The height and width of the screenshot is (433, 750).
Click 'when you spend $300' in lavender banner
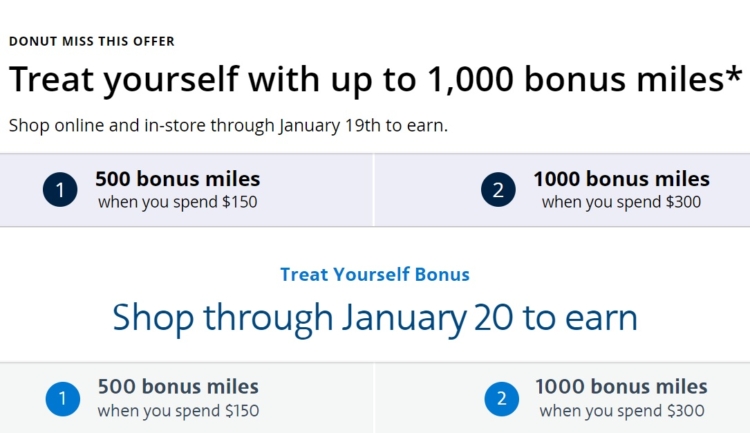pyautogui.click(x=621, y=202)
